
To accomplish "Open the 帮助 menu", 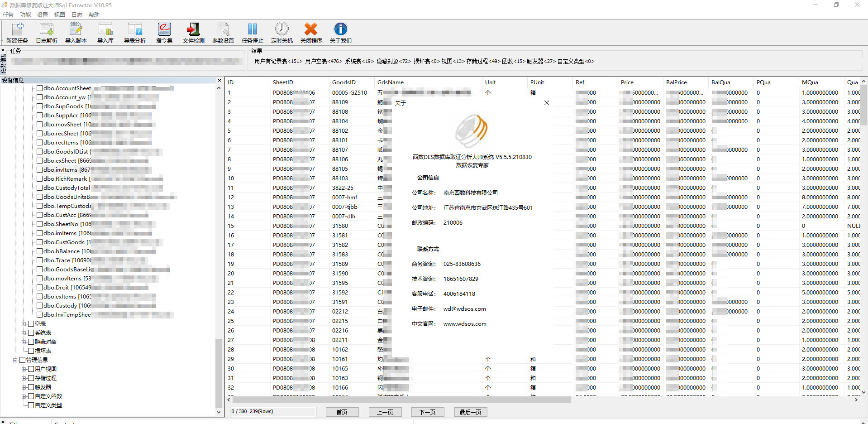I will [x=94, y=14].
